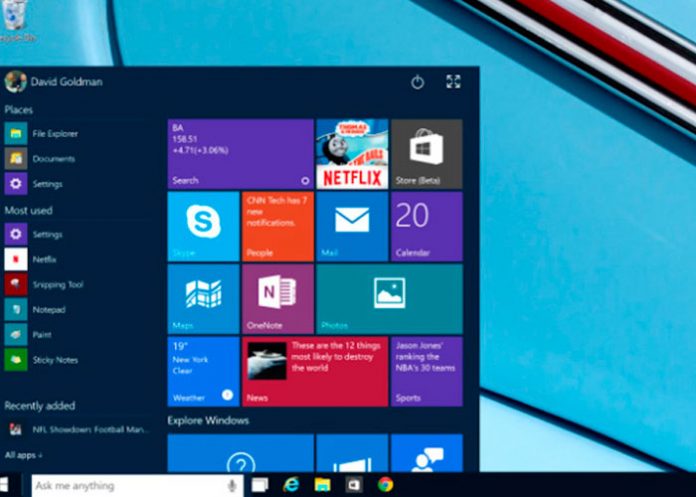Open the Sports tile about NBA rankings
Viewport: 696px width, 497px height.
pyautogui.click(x=427, y=371)
